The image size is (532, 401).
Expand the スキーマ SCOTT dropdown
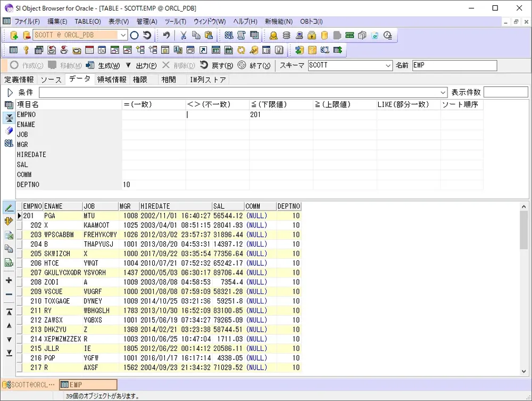point(388,66)
